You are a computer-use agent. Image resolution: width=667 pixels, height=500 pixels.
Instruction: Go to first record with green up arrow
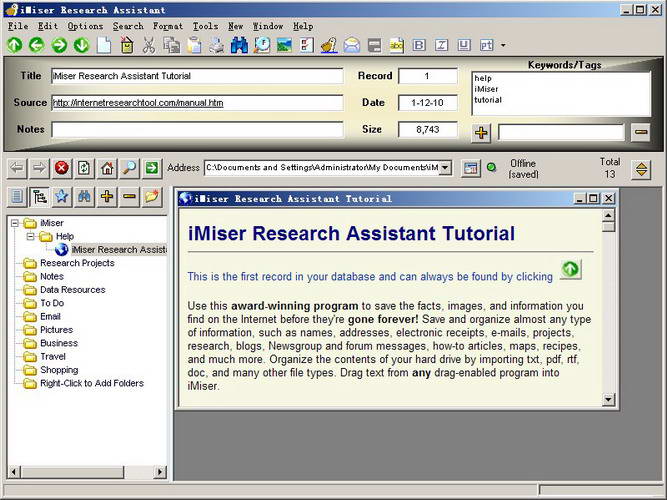pos(15,45)
